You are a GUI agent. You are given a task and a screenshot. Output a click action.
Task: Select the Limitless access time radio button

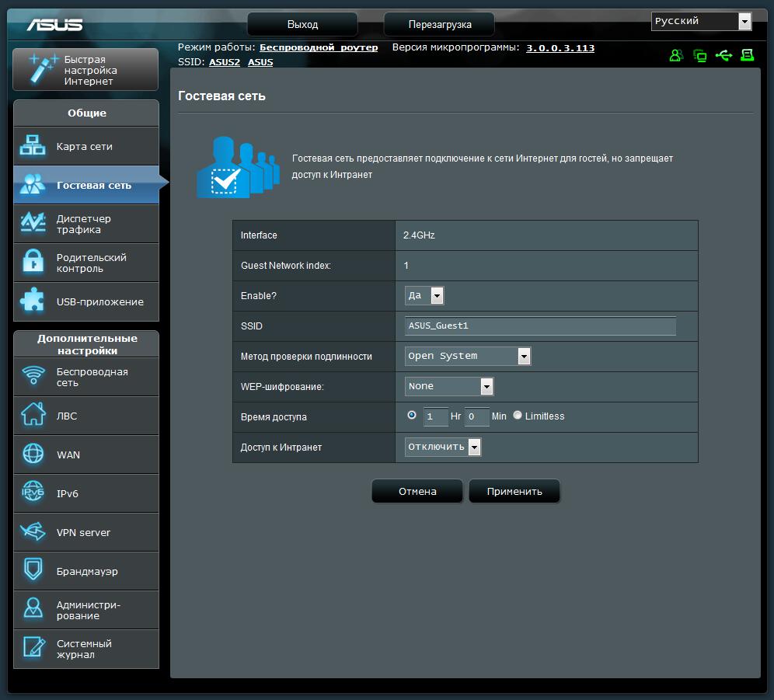518,415
